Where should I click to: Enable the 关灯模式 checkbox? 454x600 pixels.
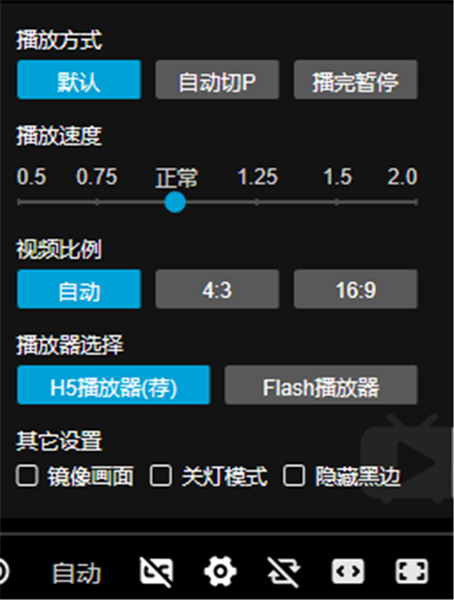(x=160, y=476)
